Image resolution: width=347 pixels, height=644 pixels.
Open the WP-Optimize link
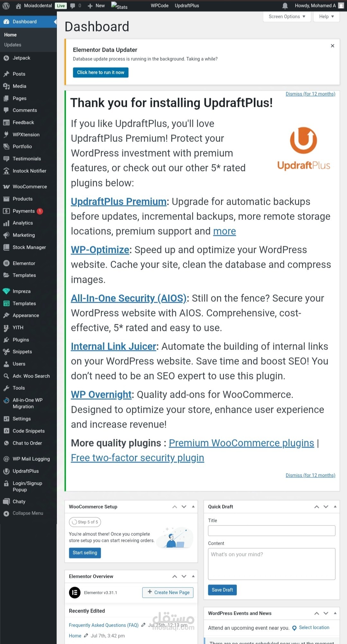pyautogui.click(x=100, y=250)
